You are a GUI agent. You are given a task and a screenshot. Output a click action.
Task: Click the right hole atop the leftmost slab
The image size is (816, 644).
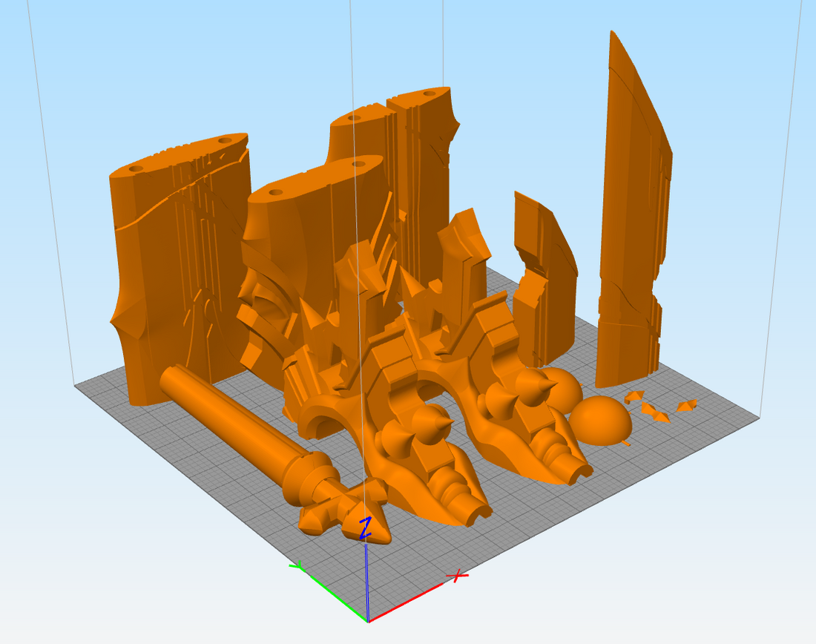224,139
